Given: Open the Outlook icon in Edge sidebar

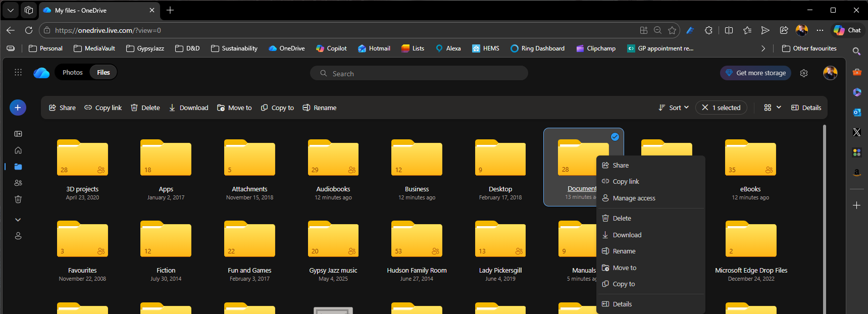Looking at the screenshot, I should 857,112.
